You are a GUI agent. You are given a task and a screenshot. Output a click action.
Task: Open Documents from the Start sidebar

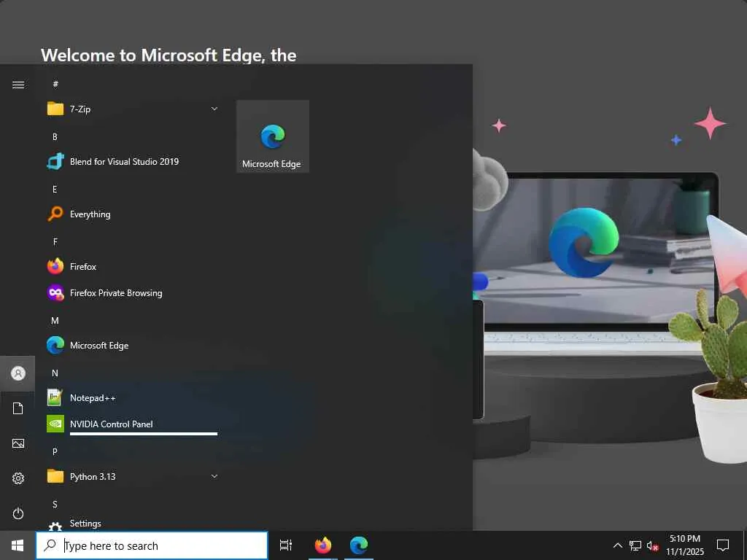coord(18,408)
